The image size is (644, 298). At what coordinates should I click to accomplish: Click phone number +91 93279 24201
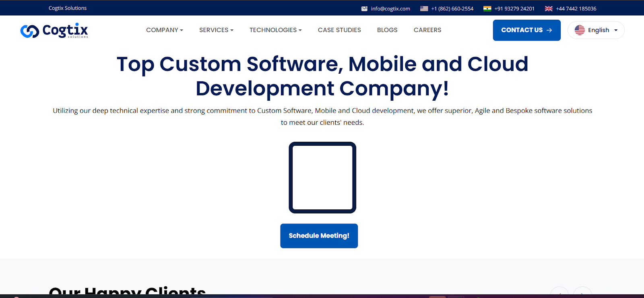(x=514, y=8)
